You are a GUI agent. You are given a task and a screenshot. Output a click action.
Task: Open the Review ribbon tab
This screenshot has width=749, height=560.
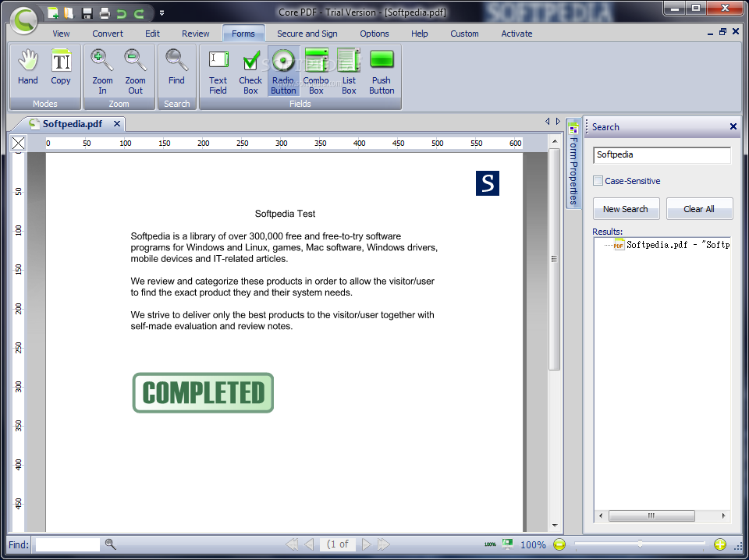[x=195, y=34]
